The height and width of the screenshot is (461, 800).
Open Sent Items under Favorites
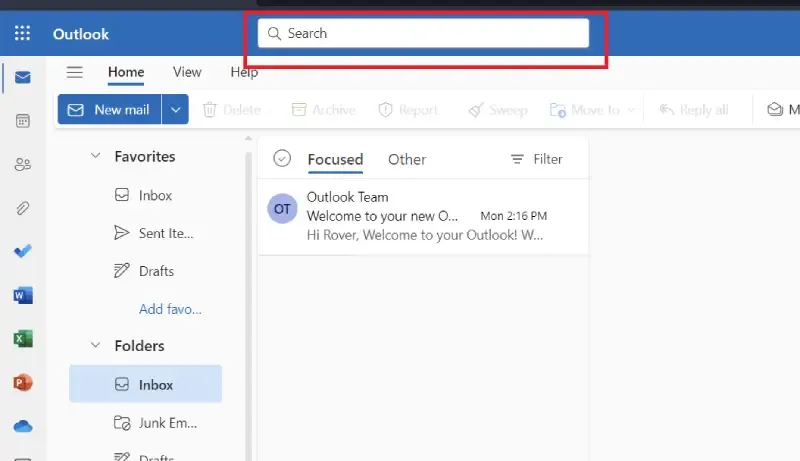point(145,233)
